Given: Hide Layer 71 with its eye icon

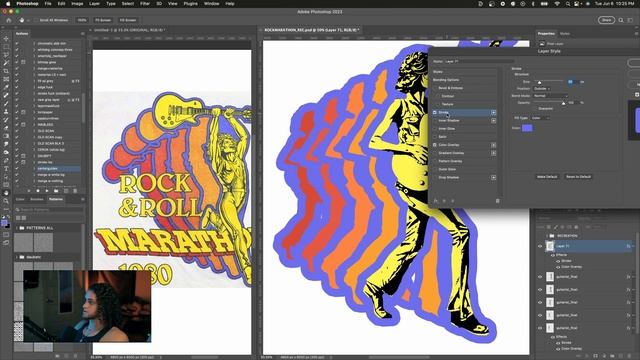Looking at the screenshot, I should [x=540, y=246].
